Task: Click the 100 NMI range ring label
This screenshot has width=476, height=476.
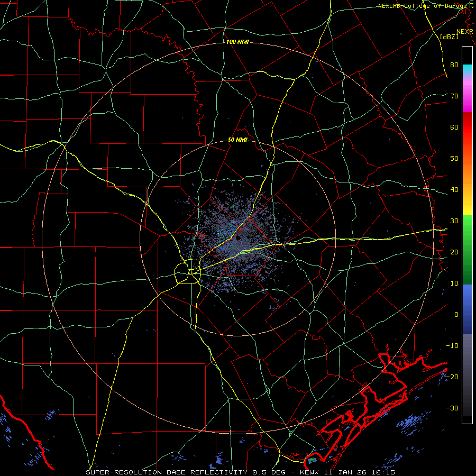Action: point(237,42)
